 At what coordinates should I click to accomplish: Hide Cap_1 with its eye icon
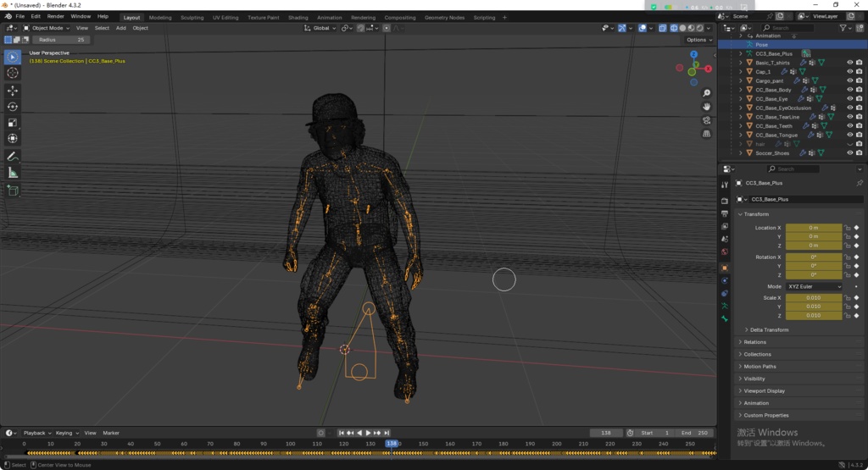click(849, 72)
